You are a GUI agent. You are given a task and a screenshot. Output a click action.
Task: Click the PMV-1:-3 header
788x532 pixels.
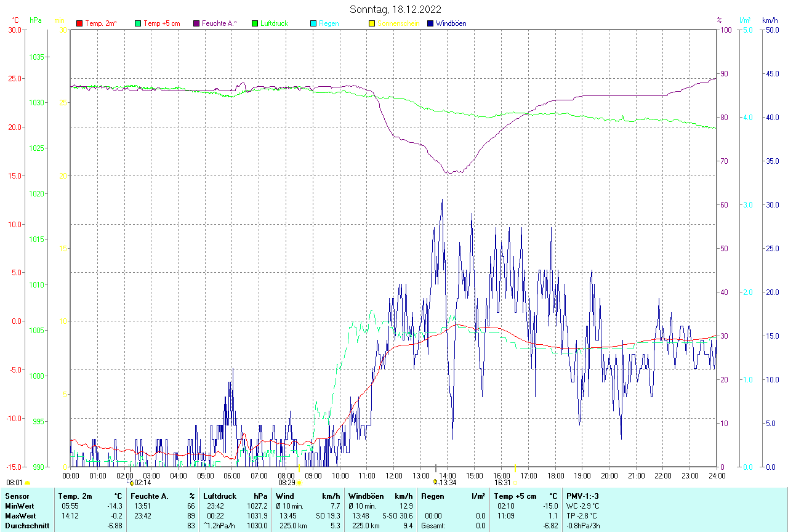pyautogui.click(x=582, y=496)
